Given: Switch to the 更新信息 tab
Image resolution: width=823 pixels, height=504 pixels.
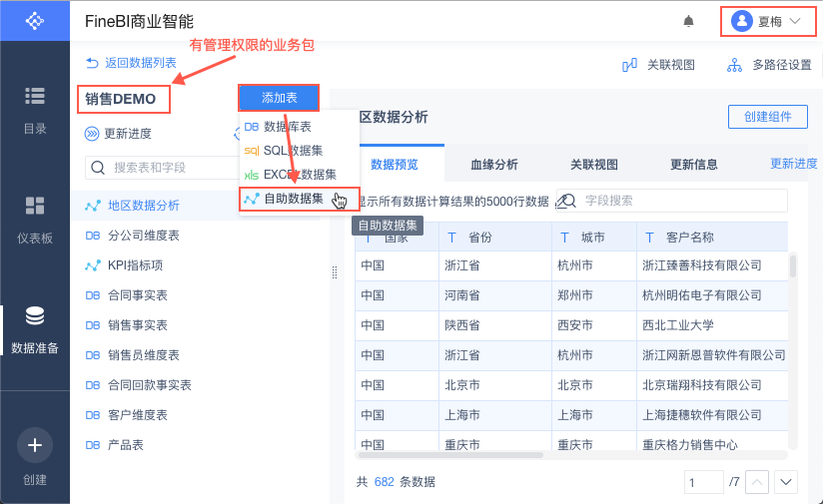Looking at the screenshot, I should pos(693,164).
